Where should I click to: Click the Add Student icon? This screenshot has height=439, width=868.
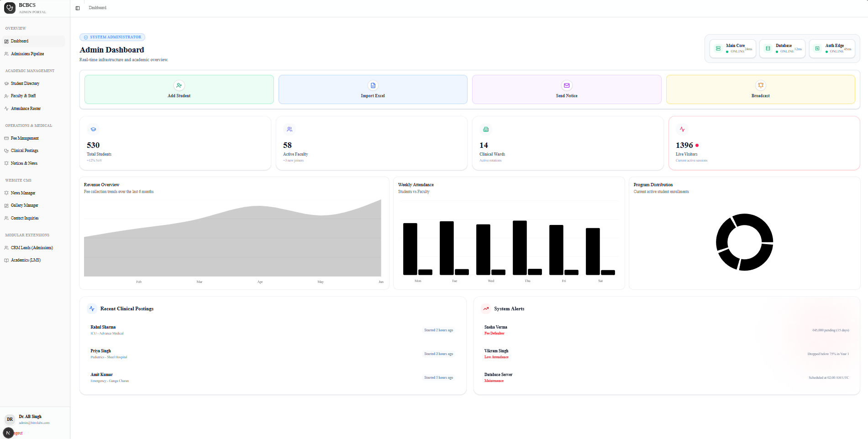[179, 85]
